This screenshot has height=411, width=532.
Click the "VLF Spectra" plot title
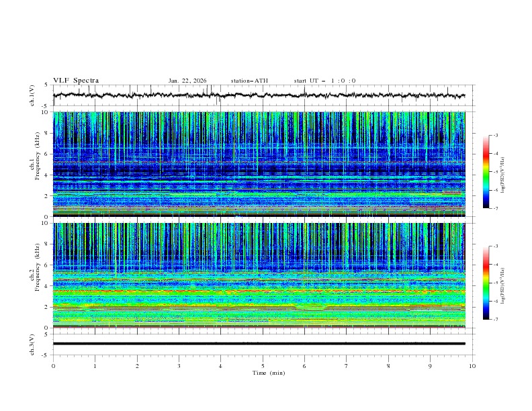pyautogui.click(x=76, y=81)
